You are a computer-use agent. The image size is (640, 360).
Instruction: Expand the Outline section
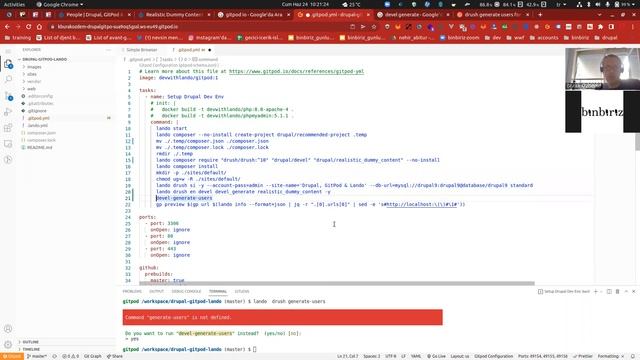click(31, 342)
